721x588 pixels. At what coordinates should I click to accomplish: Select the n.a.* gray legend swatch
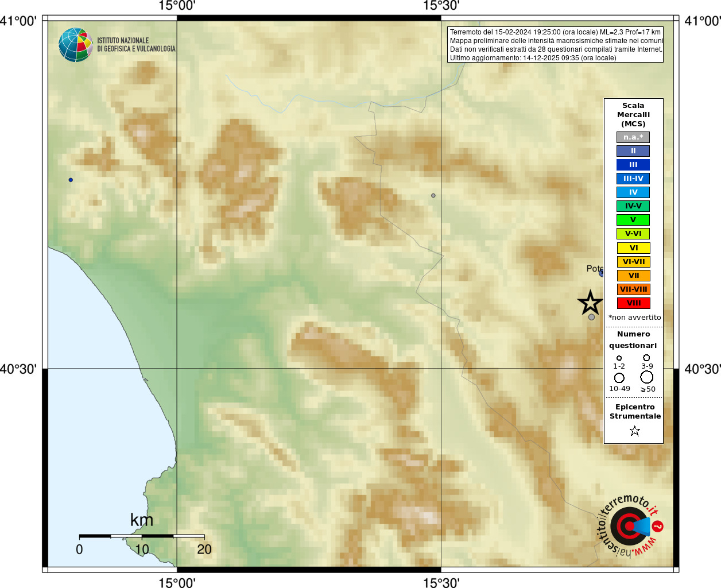click(x=633, y=137)
